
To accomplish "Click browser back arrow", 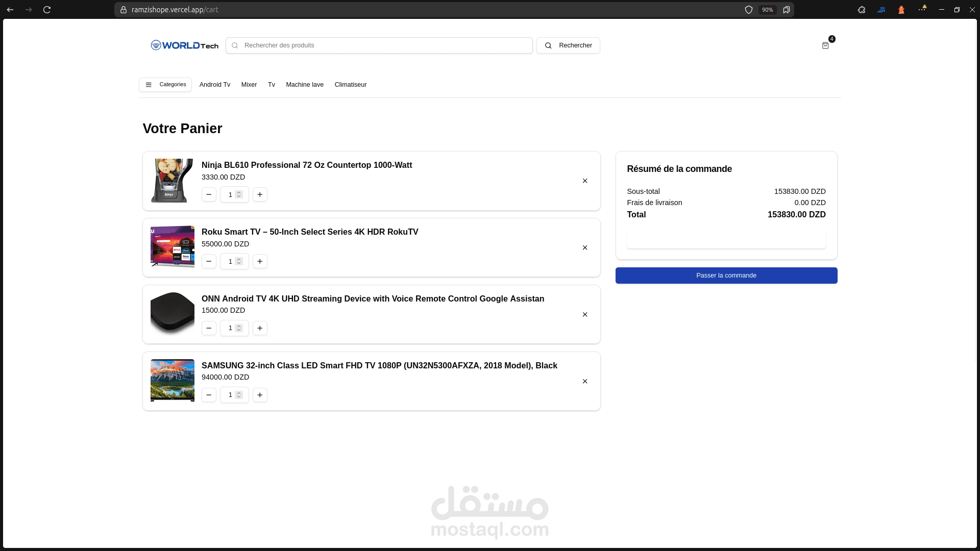I will pyautogui.click(x=10, y=10).
